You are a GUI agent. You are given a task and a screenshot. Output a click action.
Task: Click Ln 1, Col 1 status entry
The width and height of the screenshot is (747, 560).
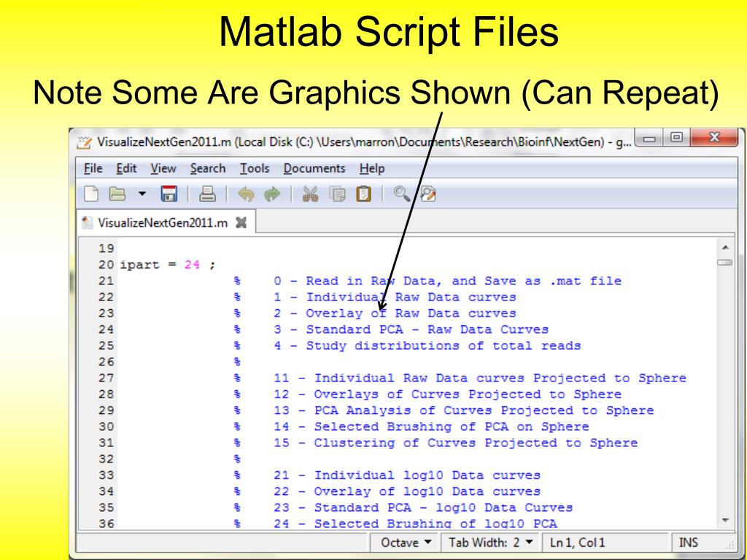pos(577,542)
